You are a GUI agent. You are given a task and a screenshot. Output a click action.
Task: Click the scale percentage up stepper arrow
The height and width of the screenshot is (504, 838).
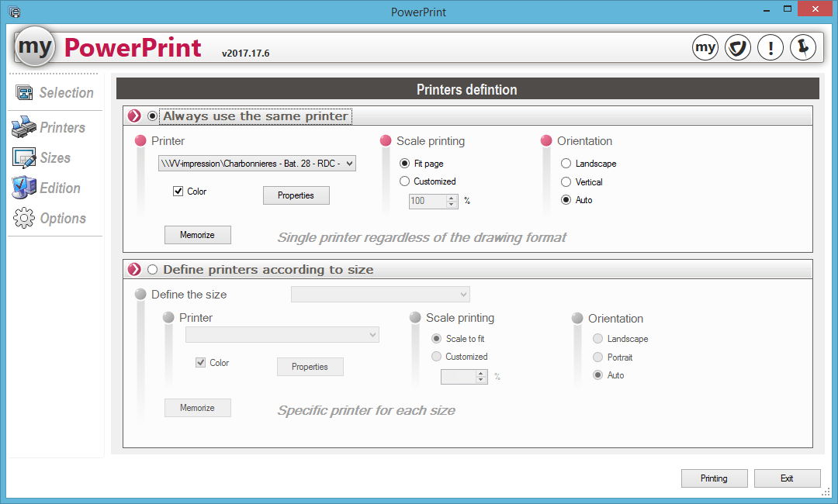[x=450, y=198]
